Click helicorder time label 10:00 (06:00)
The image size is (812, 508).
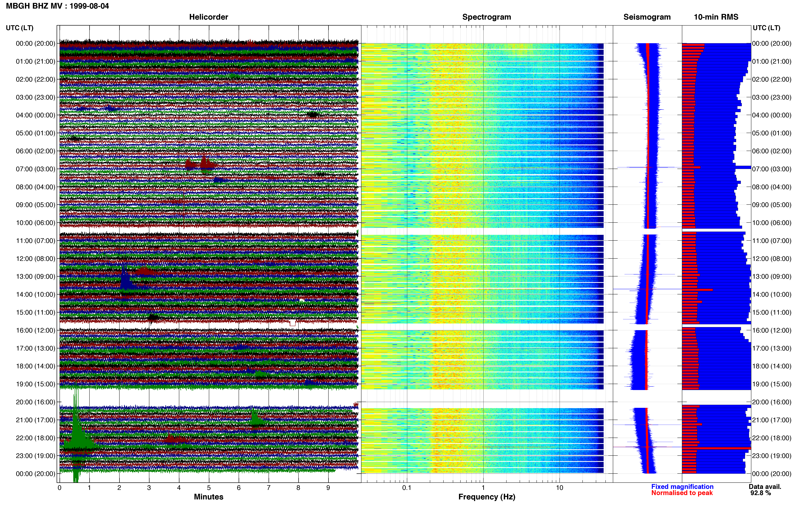pyautogui.click(x=36, y=222)
